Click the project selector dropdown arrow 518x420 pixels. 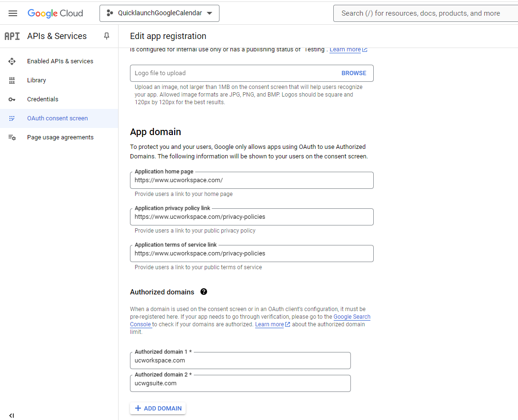pyautogui.click(x=209, y=13)
